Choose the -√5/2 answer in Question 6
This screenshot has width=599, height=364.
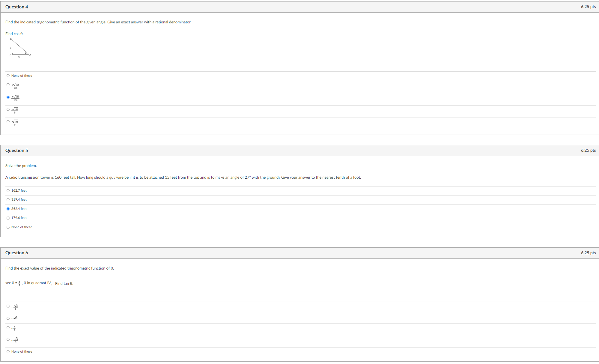[8, 306]
